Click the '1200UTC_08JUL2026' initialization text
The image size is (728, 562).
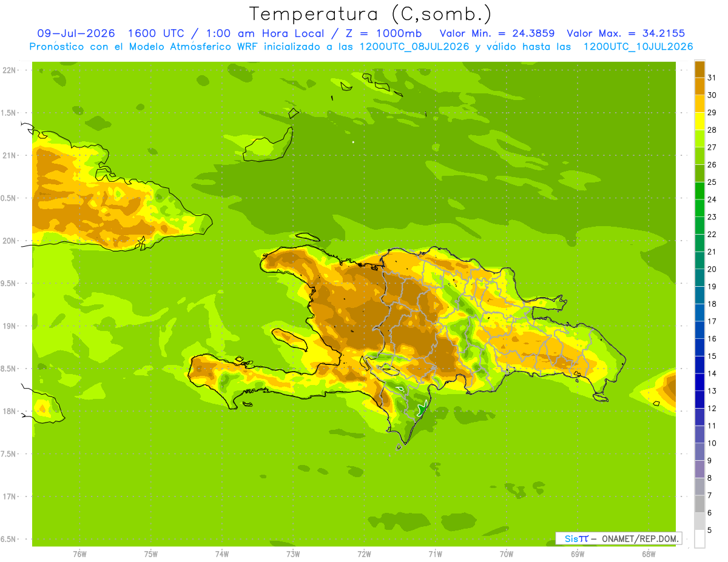pos(414,47)
